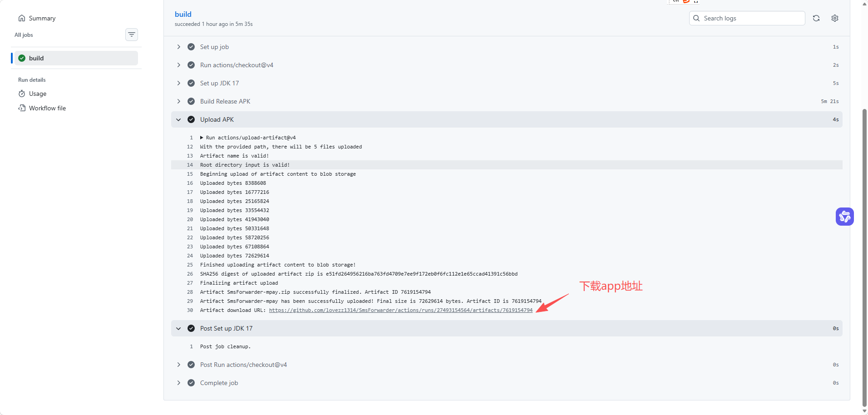Focus the Search logs field
The width and height of the screenshot is (868, 415).
(747, 18)
